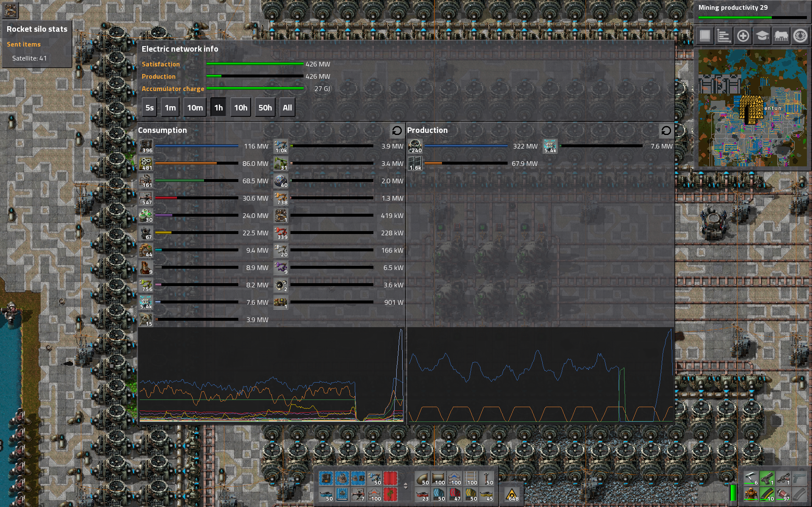Choose the red splitter slot with 23
This screenshot has height=507, width=812.
click(423, 495)
